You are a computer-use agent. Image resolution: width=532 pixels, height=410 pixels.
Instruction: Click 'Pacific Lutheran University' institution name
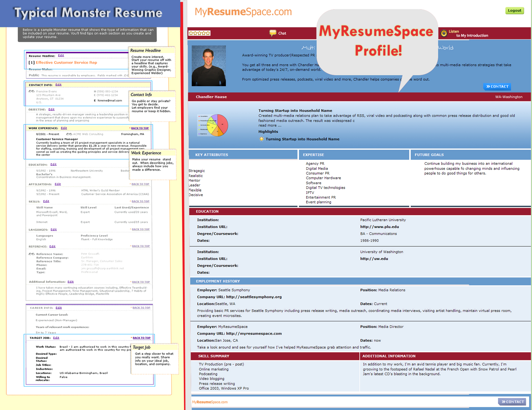tap(383, 220)
